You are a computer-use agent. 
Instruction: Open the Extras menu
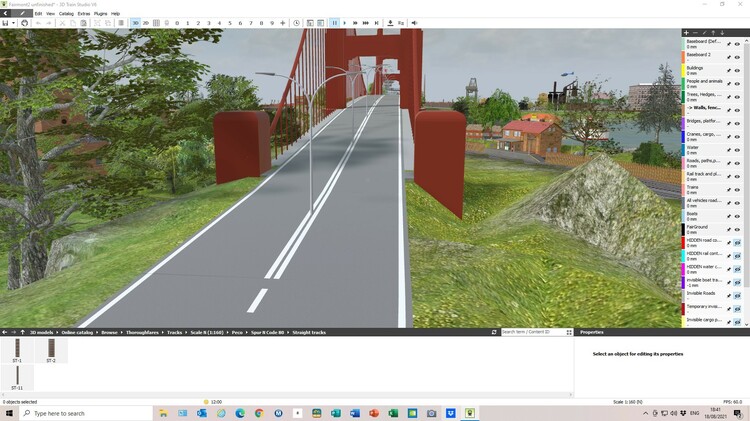(x=84, y=13)
